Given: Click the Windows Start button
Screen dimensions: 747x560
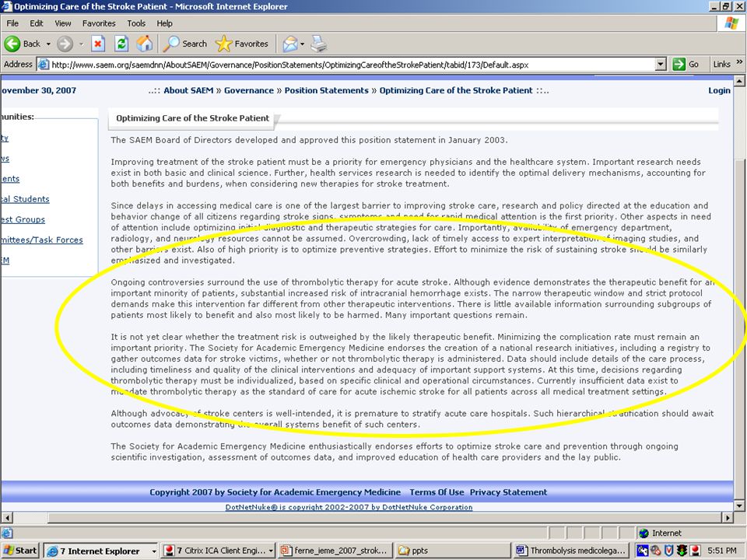Looking at the screenshot, I should click(20, 551).
